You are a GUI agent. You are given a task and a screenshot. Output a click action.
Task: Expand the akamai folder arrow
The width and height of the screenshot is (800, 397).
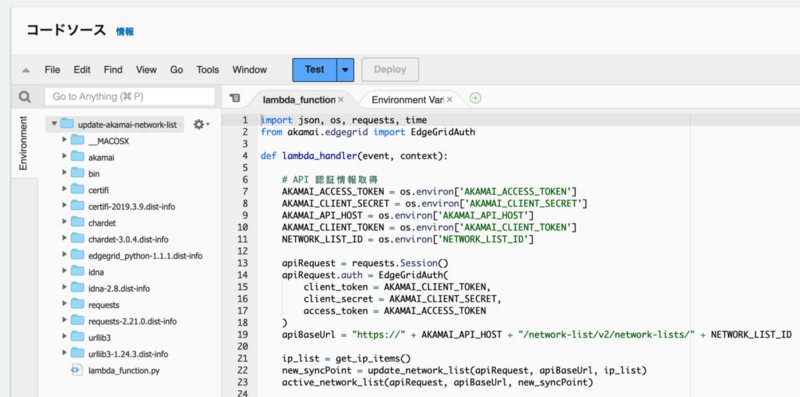tap(64, 156)
